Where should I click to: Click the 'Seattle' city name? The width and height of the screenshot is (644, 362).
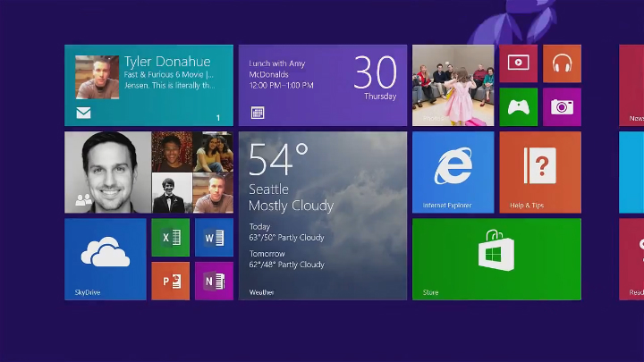coord(268,189)
